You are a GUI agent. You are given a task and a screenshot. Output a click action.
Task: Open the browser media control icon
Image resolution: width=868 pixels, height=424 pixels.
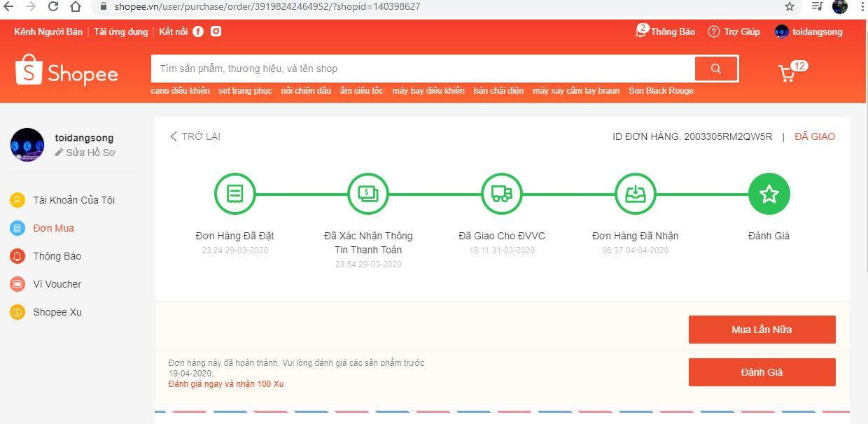[x=817, y=6]
